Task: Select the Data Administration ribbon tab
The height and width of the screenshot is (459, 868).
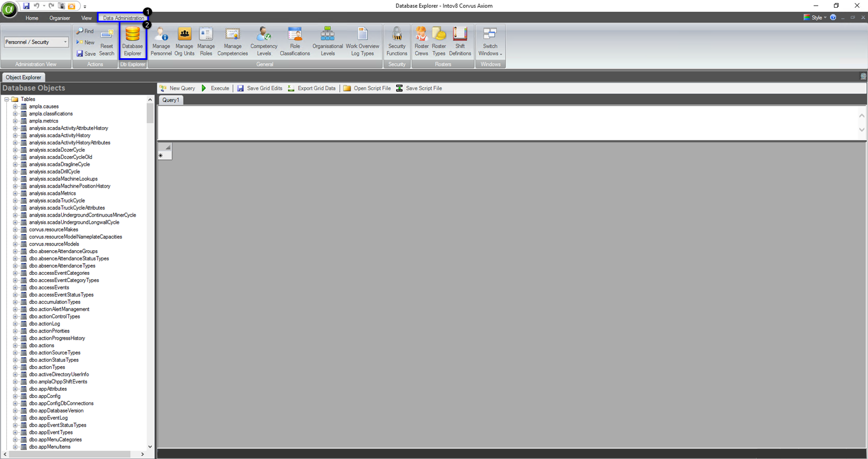Action: tap(123, 18)
